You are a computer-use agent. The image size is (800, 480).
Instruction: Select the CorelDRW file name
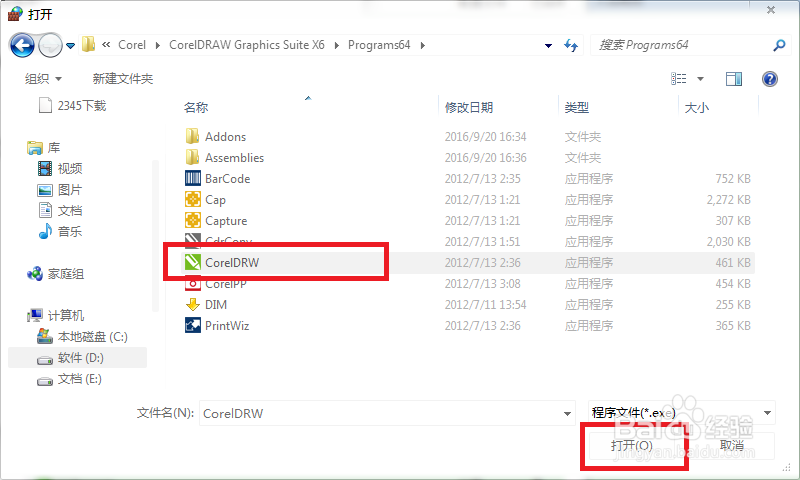click(x=232, y=263)
